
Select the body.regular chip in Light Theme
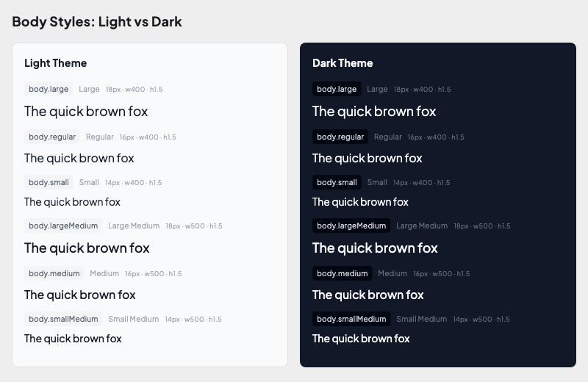(52, 137)
